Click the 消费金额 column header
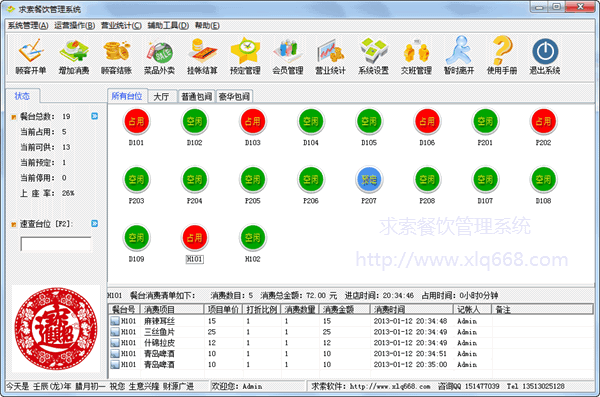The image size is (600, 397). coord(344,309)
